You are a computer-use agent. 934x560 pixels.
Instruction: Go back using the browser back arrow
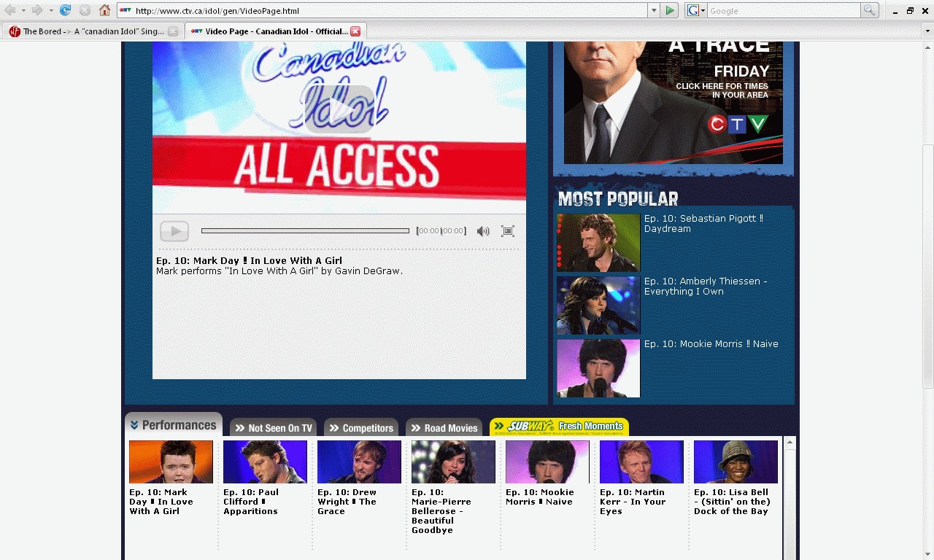pos(10,10)
